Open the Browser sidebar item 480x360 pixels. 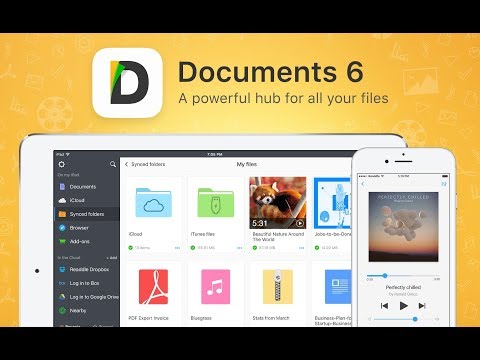tap(79, 228)
